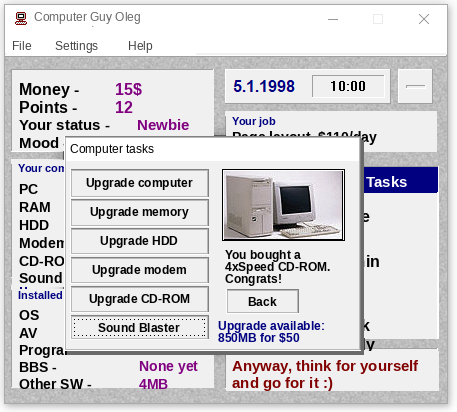Click the 'None yet' BBS value
This screenshot has height=412, width=457.
pos(168,366)
